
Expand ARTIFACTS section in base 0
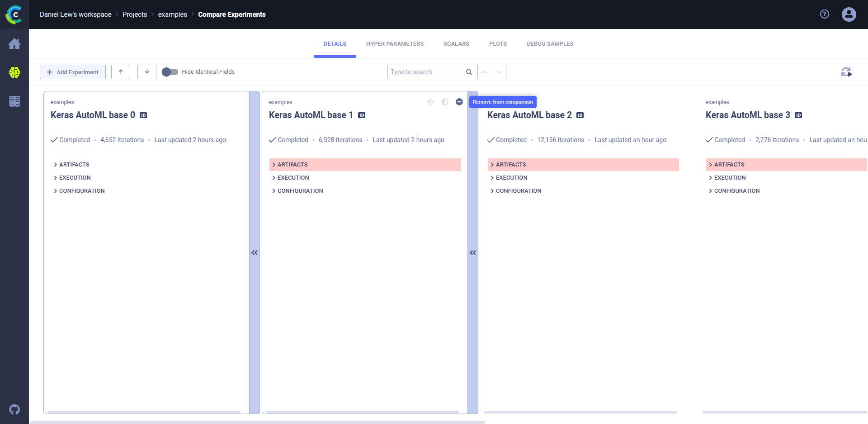74,165
